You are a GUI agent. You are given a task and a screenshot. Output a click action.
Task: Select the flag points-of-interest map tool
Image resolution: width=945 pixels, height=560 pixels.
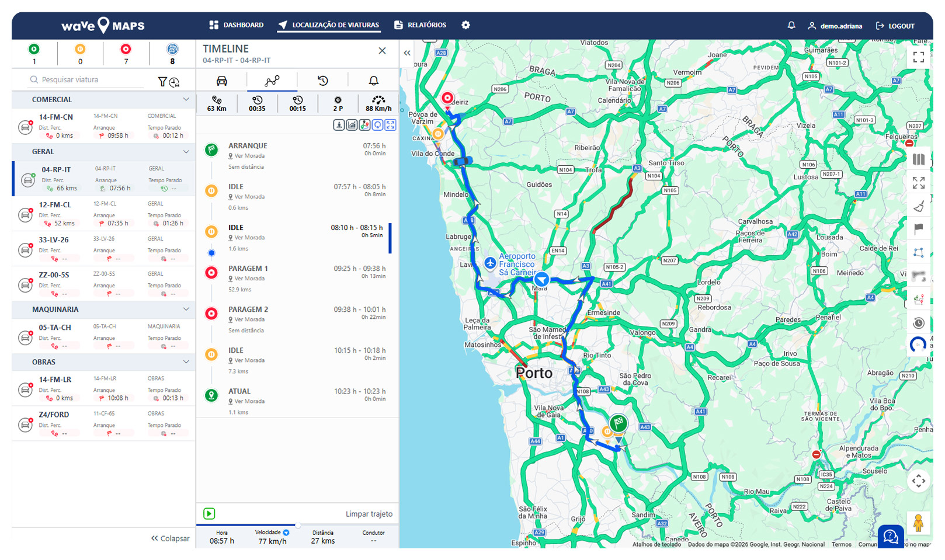[x=919, y=229]
